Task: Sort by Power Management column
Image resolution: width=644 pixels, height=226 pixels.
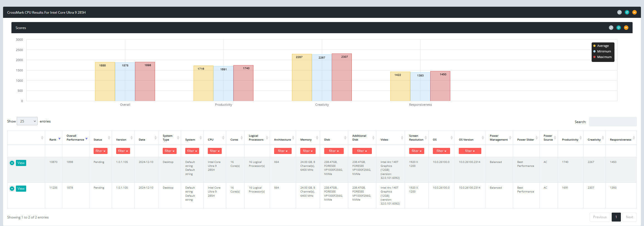Action: coord(499,138)
